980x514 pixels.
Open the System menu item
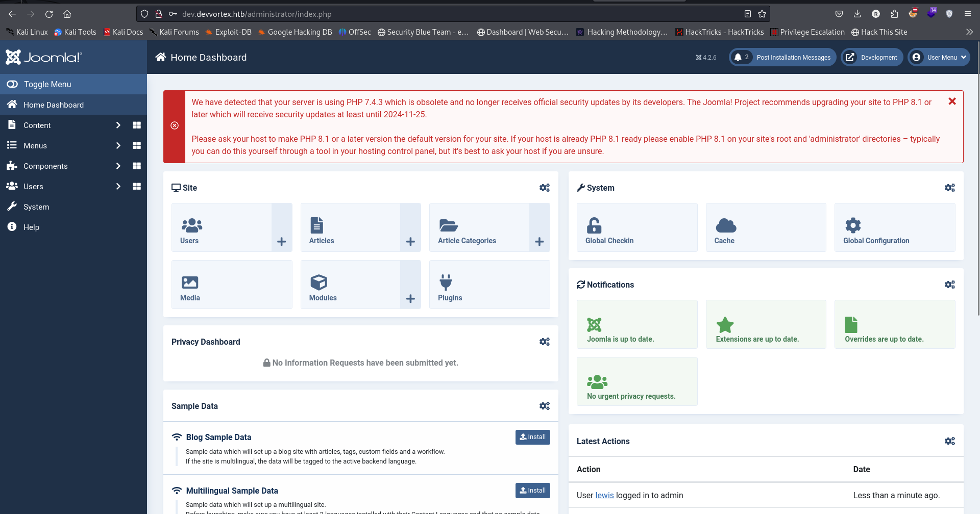tap(36, 207)
